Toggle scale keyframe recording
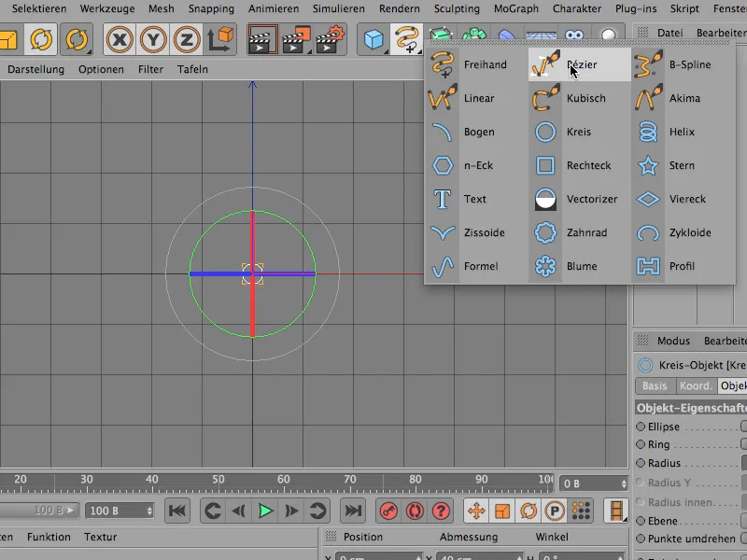The width and height of the screenshot is (747, 560). click(502, 511)
